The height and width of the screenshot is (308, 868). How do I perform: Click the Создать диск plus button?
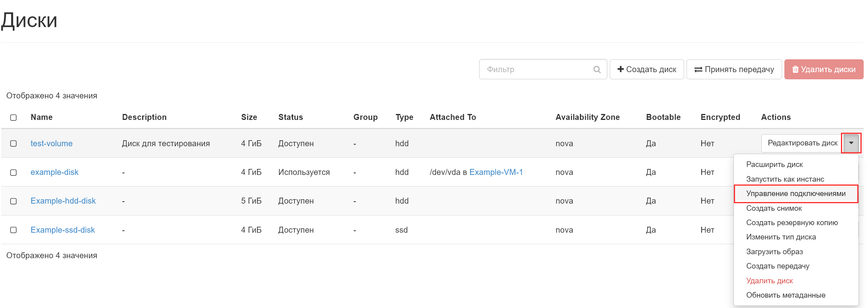(646, 69)
